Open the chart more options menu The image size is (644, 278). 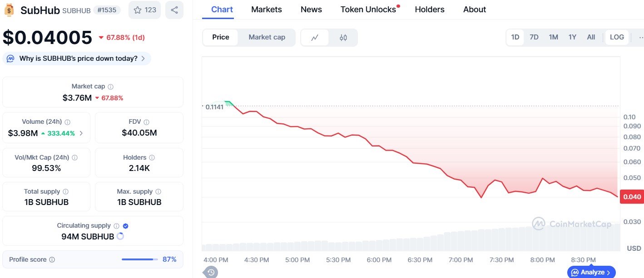[x=640, y=37]
